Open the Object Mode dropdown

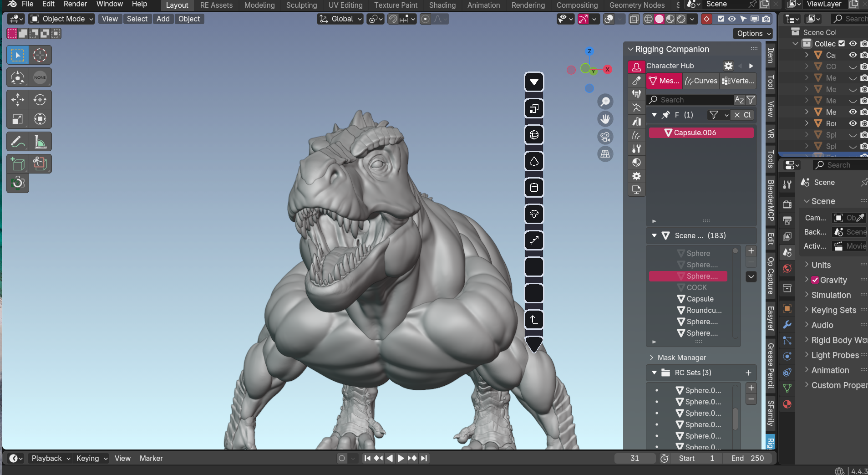62,19
